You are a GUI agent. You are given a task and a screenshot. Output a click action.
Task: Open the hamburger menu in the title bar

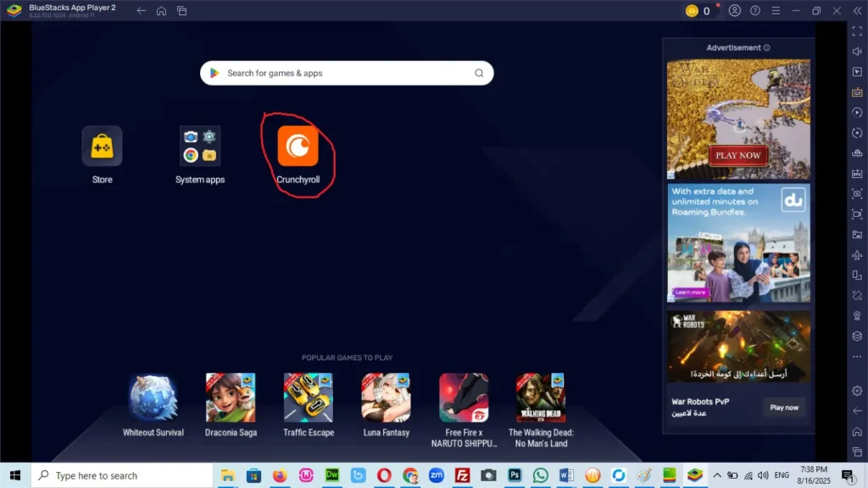point(775,11)
